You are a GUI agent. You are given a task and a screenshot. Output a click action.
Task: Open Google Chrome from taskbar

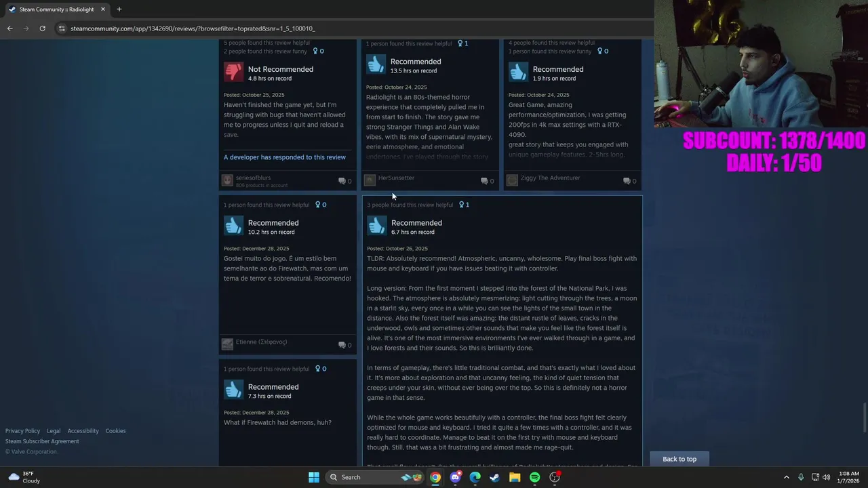tap(435, 477)
